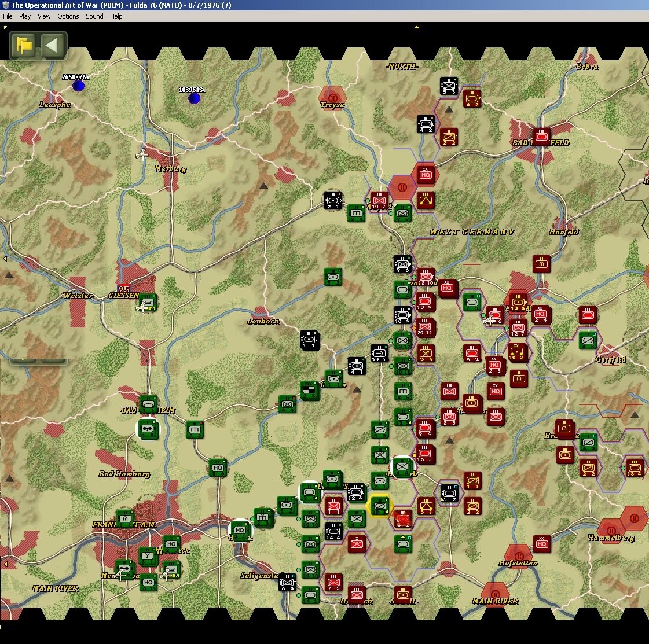The width and height of the screenshot is (649, 644).
Task: Click the red 25 marker at Giessen
Action: [x=124, y=288]
